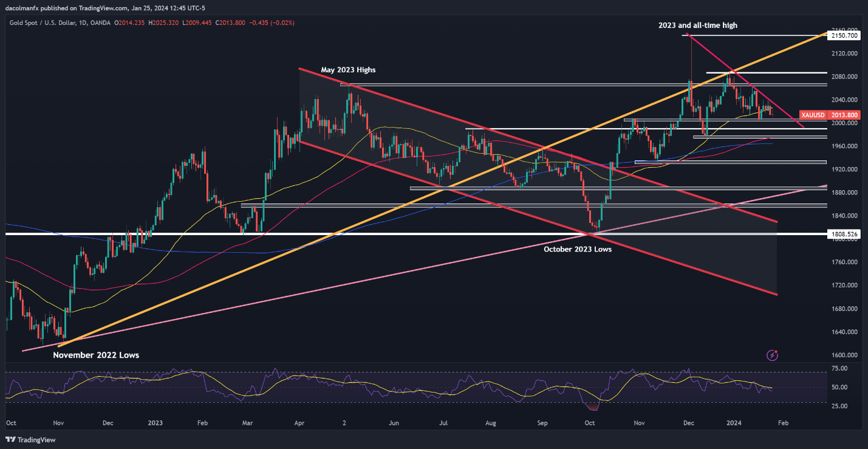Select the 2024 year marker on time axis
Viewport: 868px width, 449px height.
[x=734, y=423]
